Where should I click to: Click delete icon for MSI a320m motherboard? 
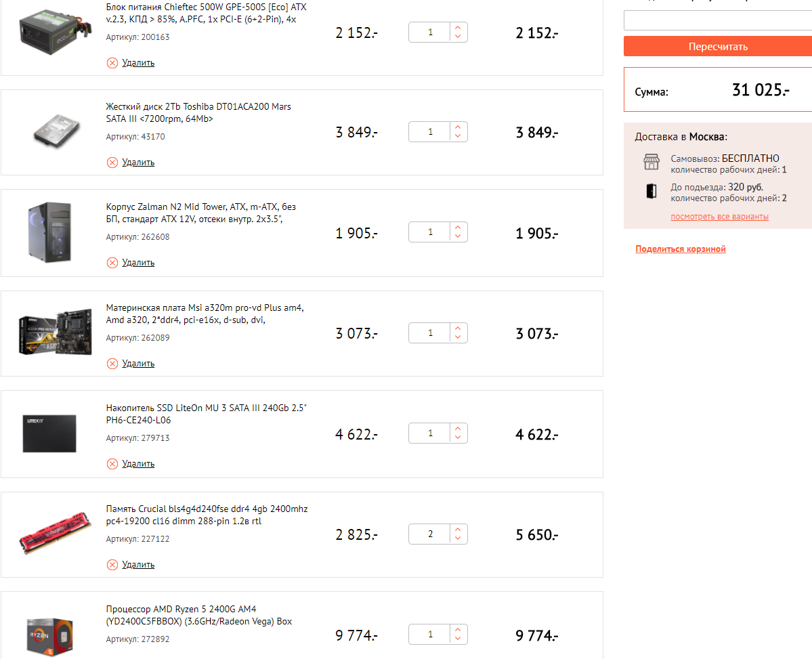(112, 364)
